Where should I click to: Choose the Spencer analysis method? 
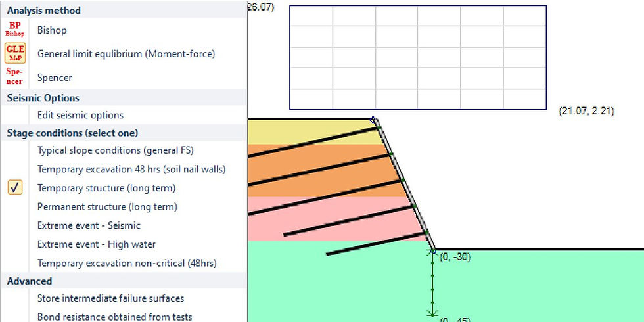pyautogui.click(x=55, y=78)
